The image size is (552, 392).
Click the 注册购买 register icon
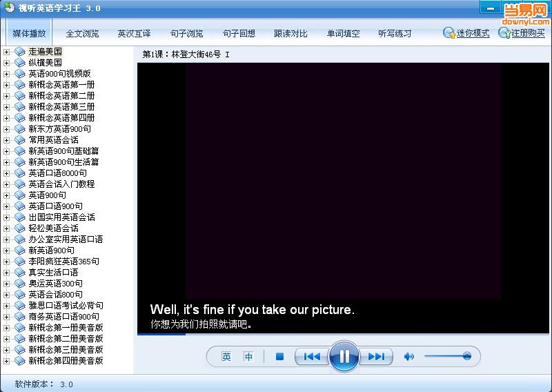[x=504, y=33]
